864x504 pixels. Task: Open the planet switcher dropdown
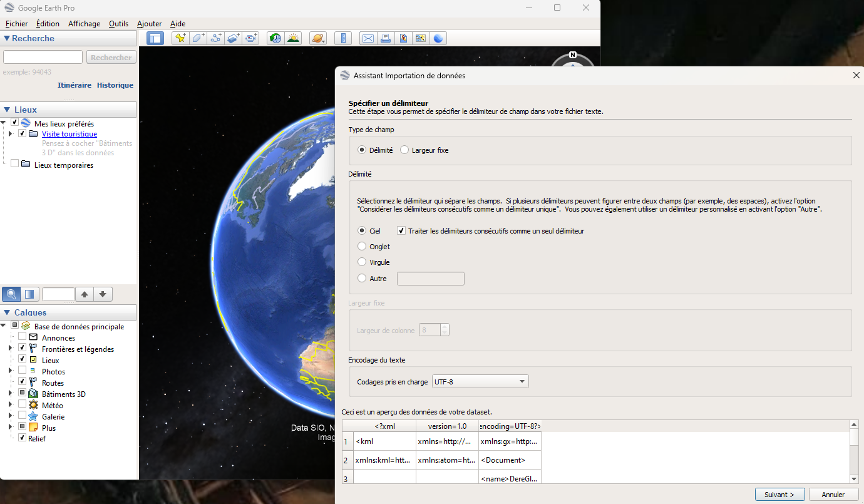pos(318,38)
